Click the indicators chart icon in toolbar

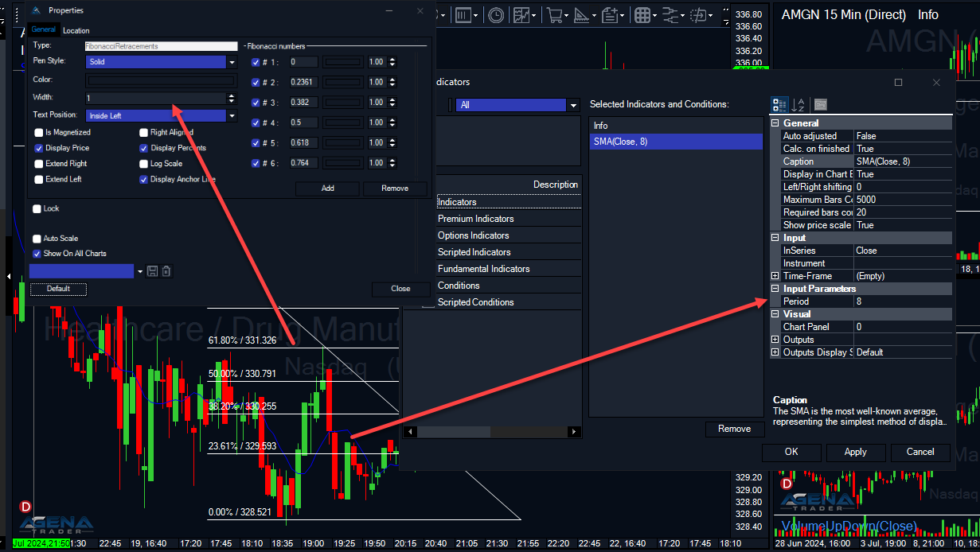[521, 15]
